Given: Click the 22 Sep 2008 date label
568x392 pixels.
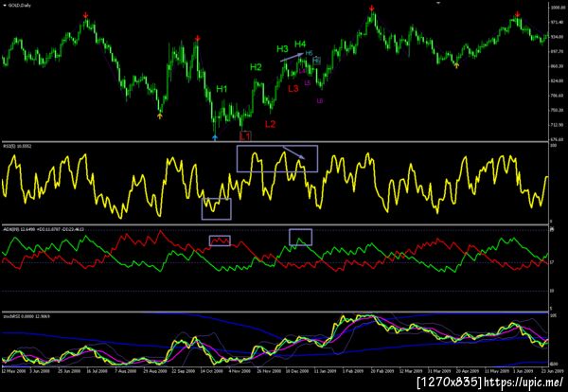Looking at the screenshot, I should 184,371.
